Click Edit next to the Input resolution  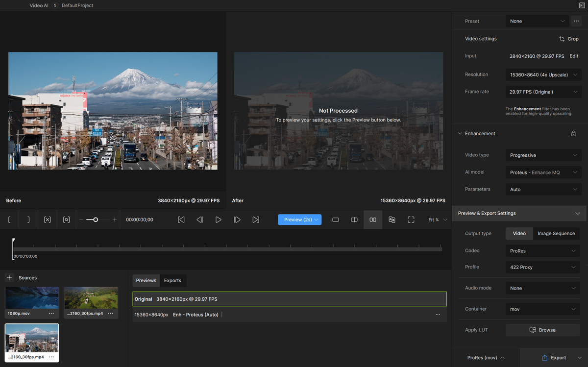[573, 56]
